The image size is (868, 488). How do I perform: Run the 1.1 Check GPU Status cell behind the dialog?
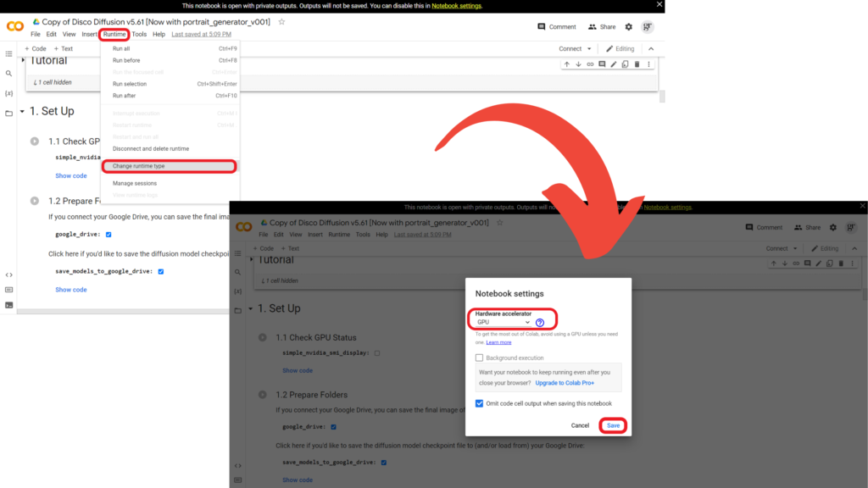tap(263, 337)
